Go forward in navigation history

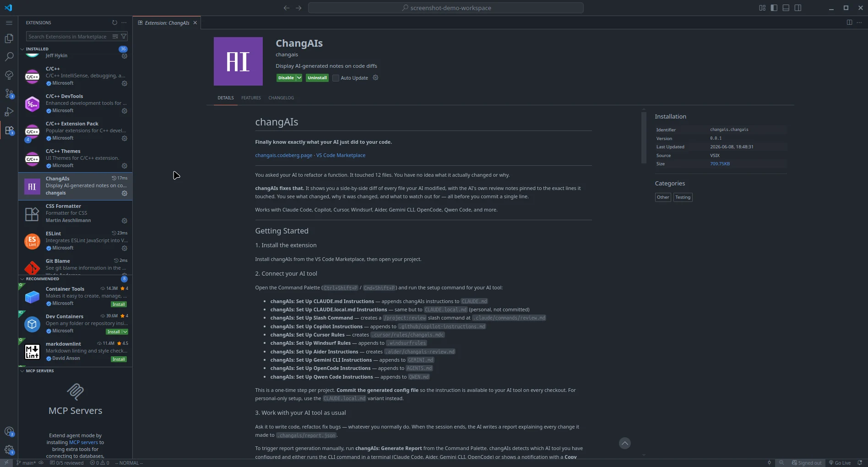[x=298, y=8]
